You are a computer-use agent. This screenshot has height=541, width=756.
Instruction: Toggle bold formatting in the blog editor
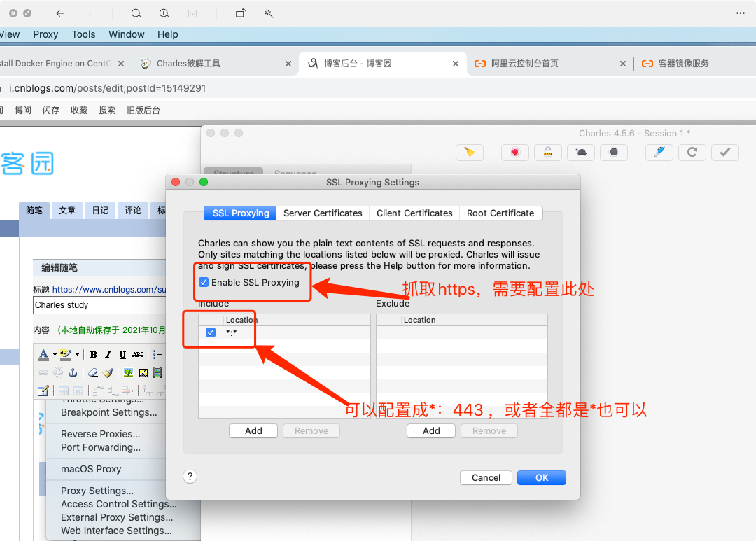pos(94,354)
